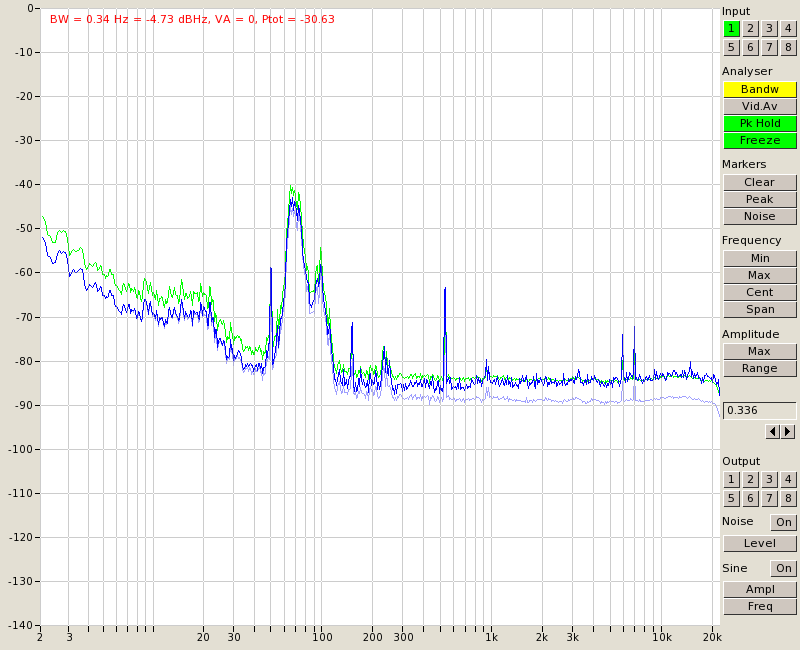Viewport: 800px width, 650px height.
Task: Select Output channel 4
Action: [x=788, y=480]
